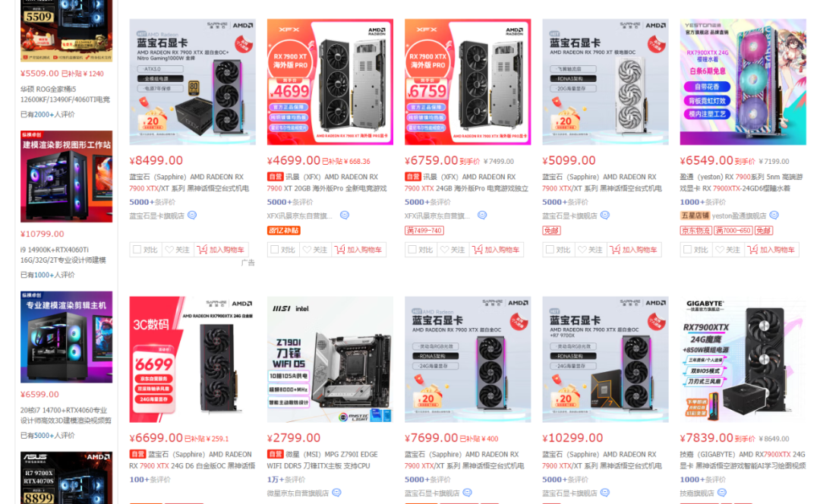Click the 关注 heart icon on the ¥4699.00 XFX card
This screenshot has height=504, width=820.
(307, 250)
